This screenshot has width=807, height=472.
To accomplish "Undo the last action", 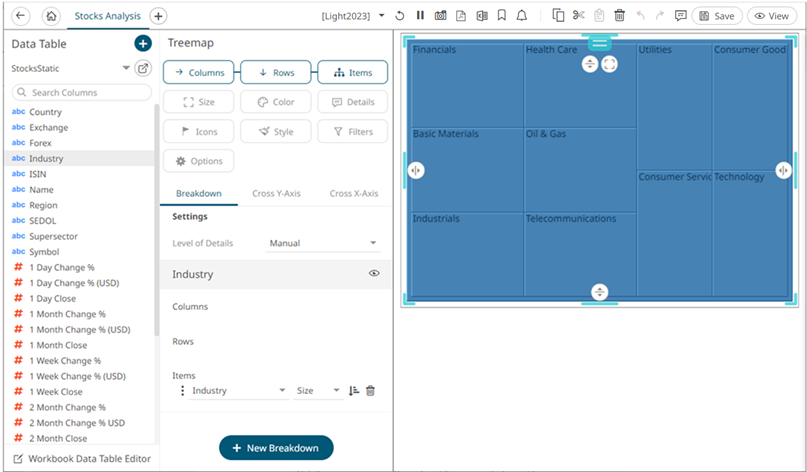I will coord(640,15).
